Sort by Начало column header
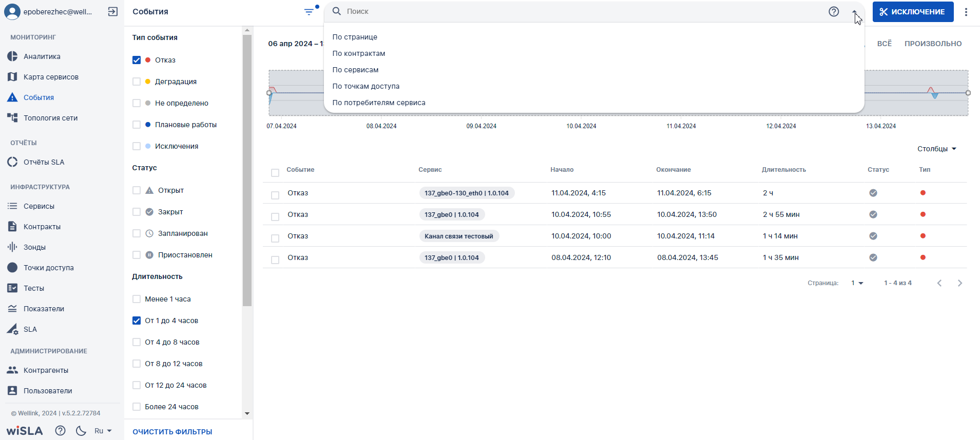This screenshot has width=980, height=440. [562, 170]
